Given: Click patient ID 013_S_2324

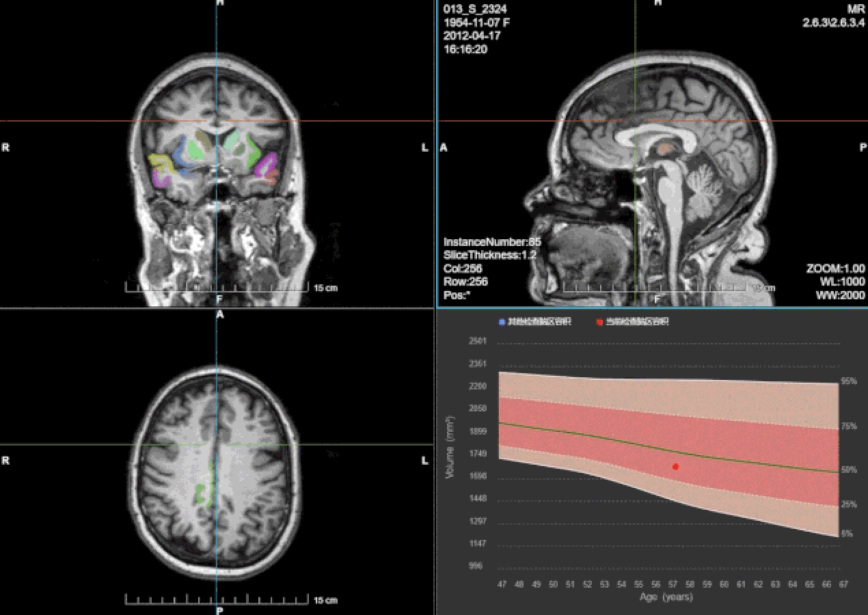Looking at the screenshot, I should 475,9.
